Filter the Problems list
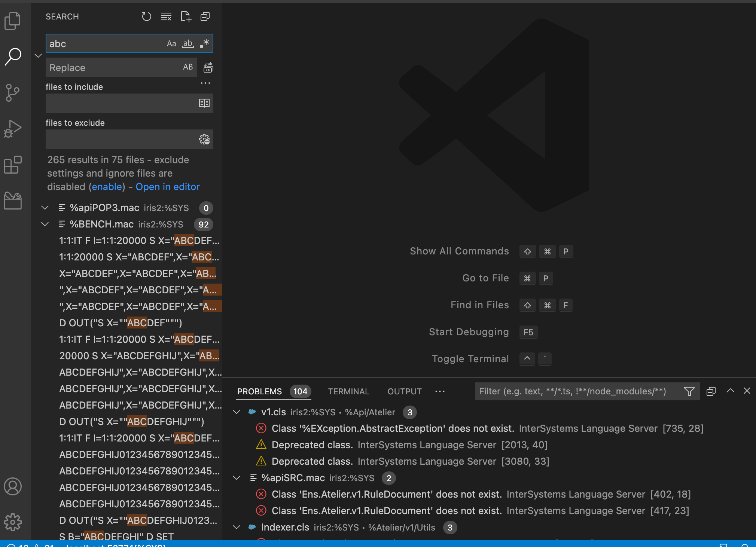Image resolution: width=756 pixels, height=547 pixels. (x=689, y=391)
